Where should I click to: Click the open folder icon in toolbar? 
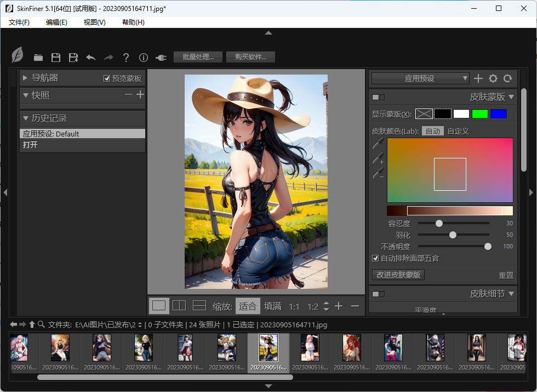tap(38, 57)
